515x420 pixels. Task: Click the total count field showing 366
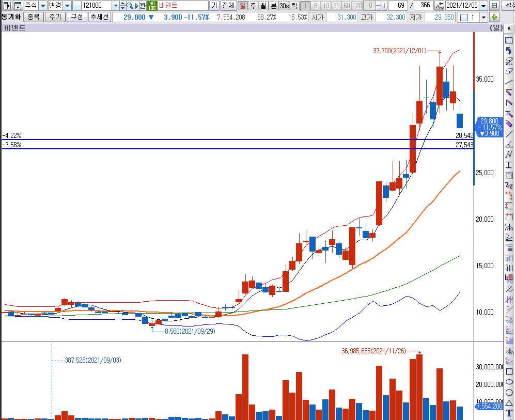point(424,5)
